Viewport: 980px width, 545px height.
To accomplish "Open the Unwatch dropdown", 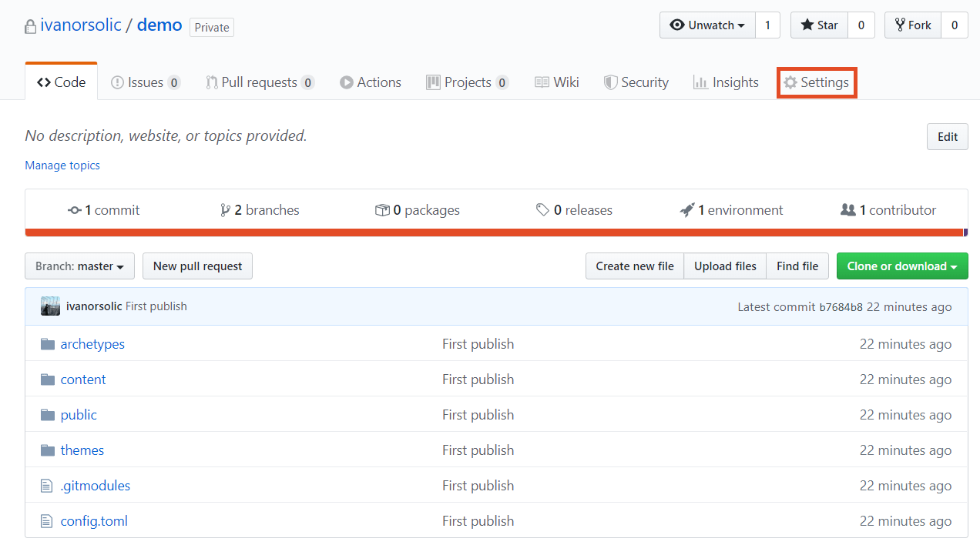I will (708, 25).
